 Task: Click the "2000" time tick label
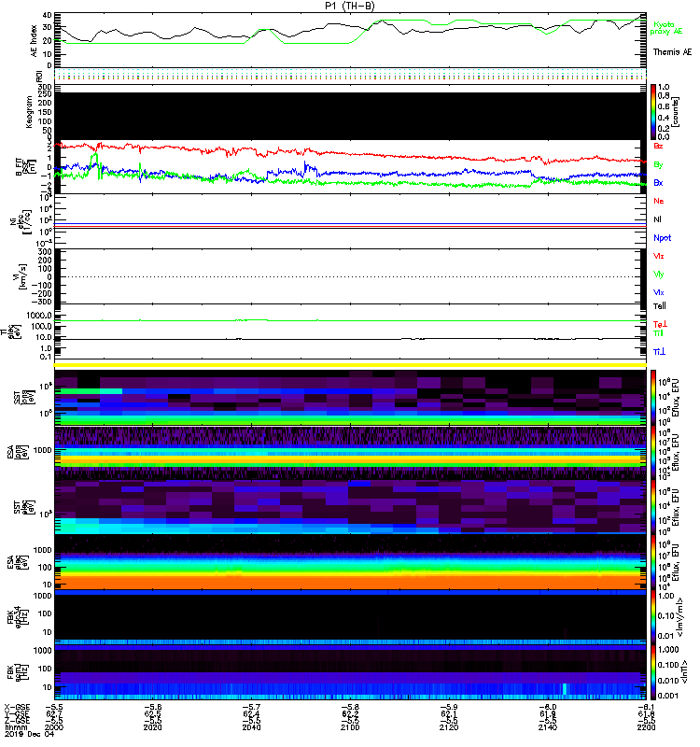(54, 727)
